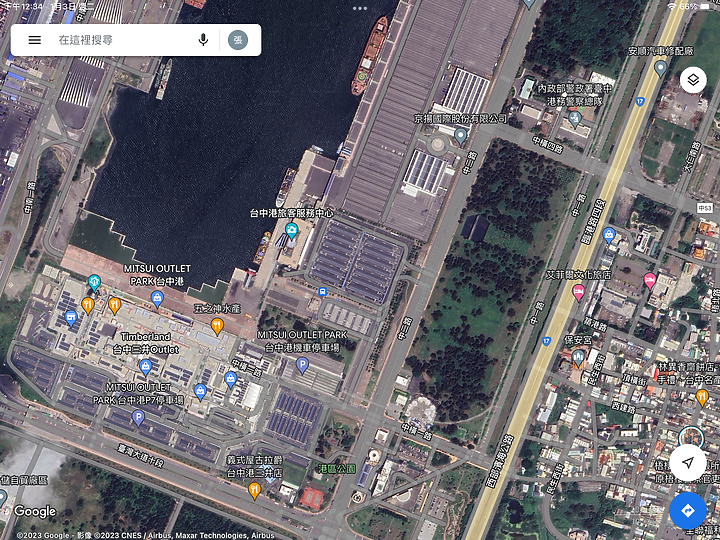Tap the Wi-Fi status icon
This screenshot has height=540, width=720.
[x=672, y=6]
